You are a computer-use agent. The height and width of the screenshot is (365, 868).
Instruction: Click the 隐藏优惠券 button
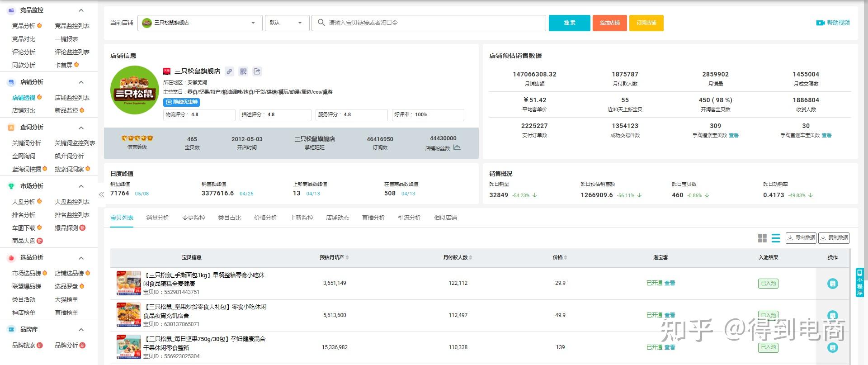[181, 102]
